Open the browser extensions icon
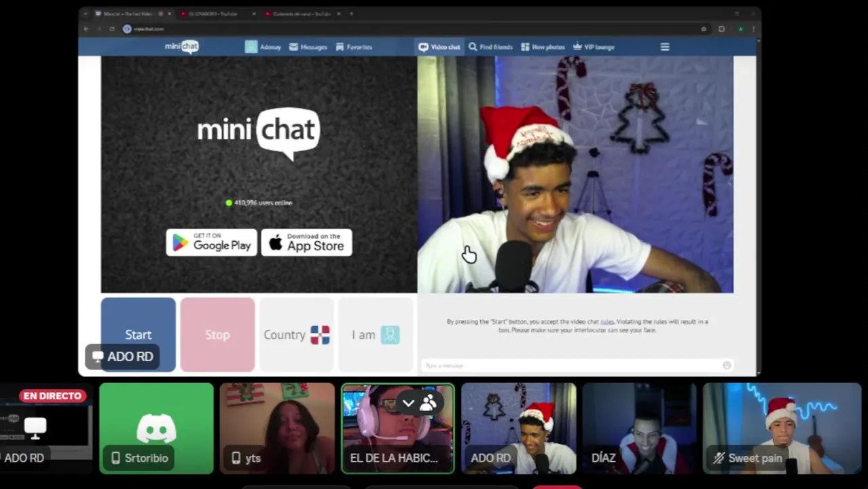The width and height of the screenshot is (868, 489). coord(721,29)
